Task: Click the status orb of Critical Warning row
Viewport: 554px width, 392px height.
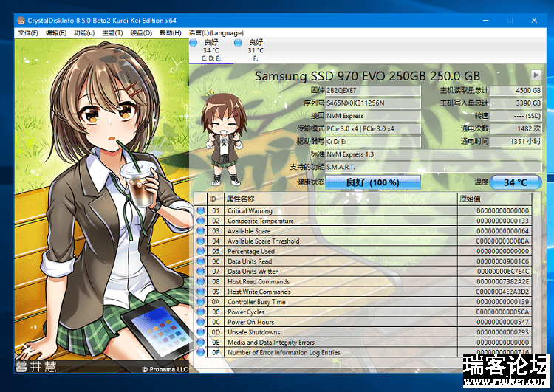Action: (x=201, y=210)
